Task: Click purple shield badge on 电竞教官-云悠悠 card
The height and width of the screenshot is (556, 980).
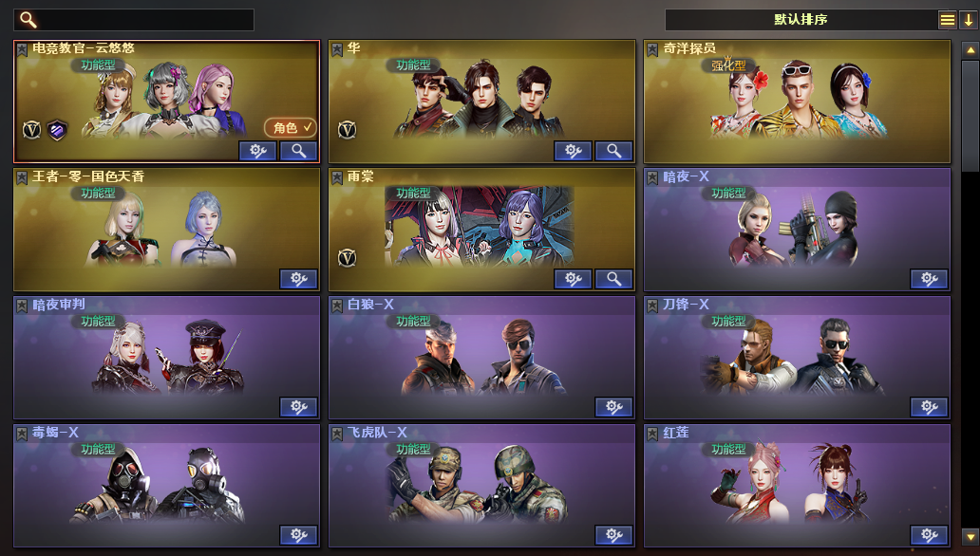Action: (x=58, y=129)
